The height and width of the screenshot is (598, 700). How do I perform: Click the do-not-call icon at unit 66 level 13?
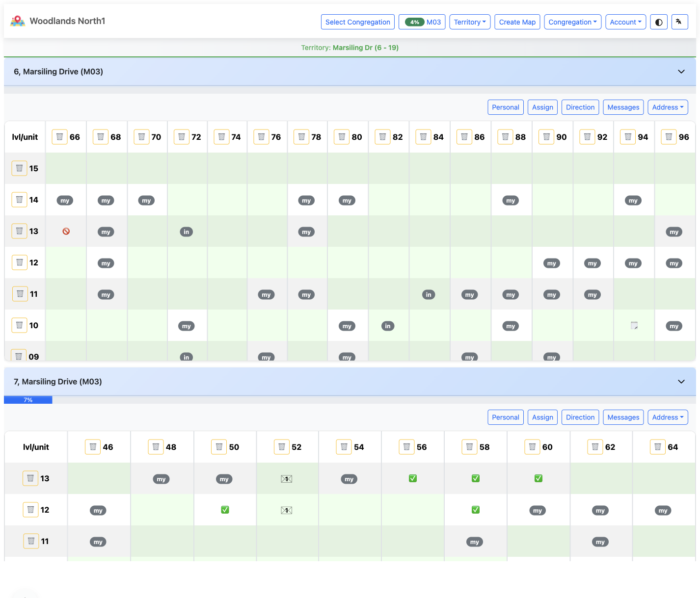click(65, 232)
